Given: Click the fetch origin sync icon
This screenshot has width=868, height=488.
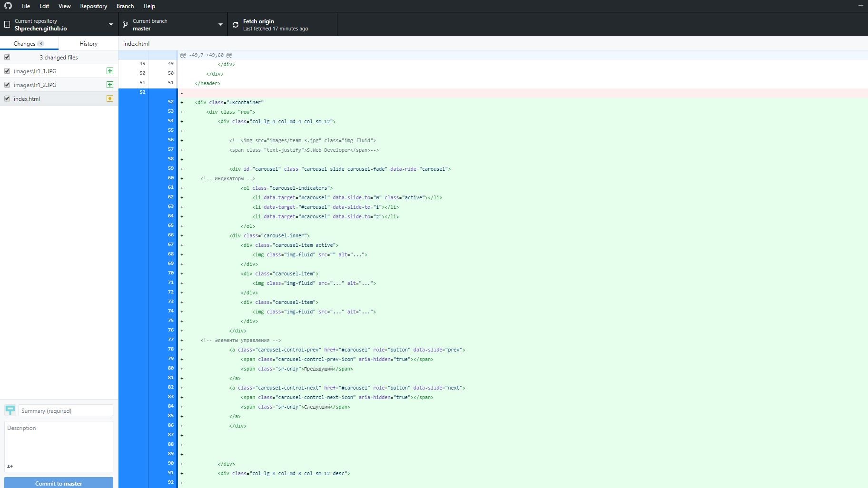Looking at the screenshot, I should pos(236,25).
